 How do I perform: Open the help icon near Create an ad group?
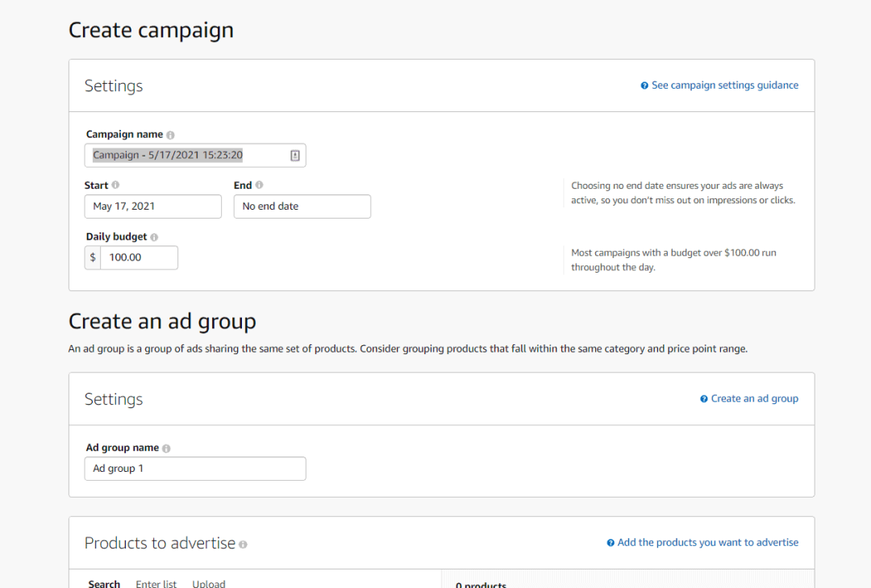pos(705,398)
